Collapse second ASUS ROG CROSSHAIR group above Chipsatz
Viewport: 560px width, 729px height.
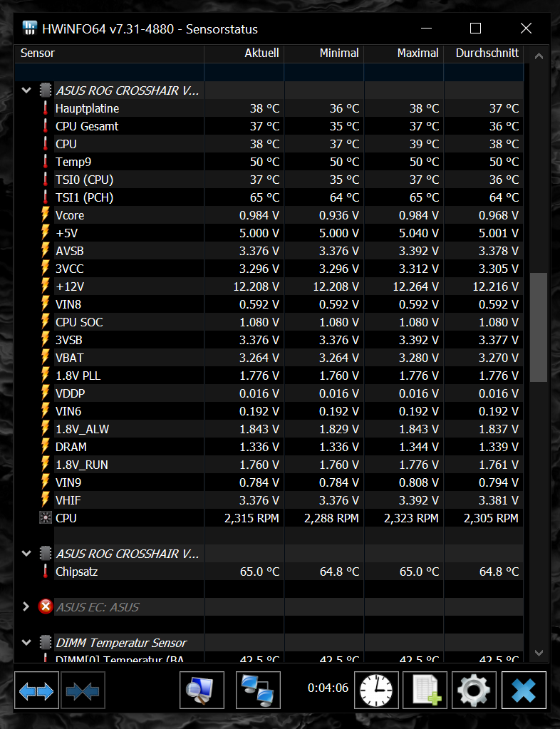pyautogui.click(x=26, y=553)
